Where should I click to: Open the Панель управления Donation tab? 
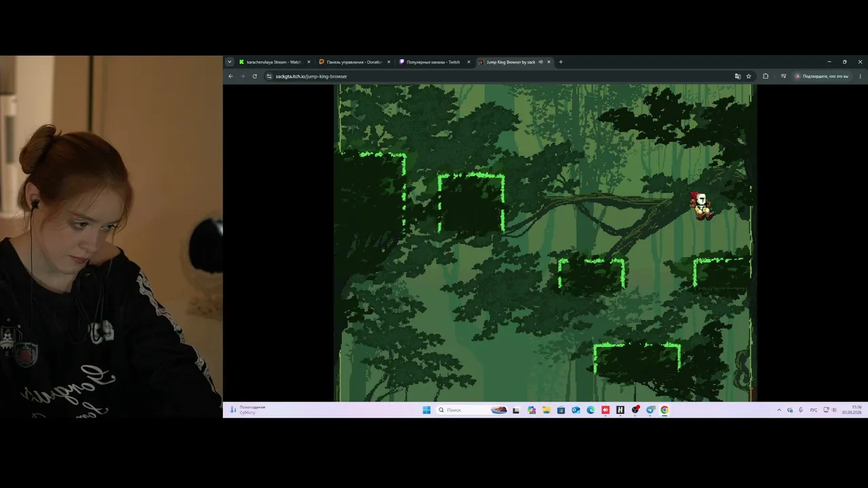(355, 62)
